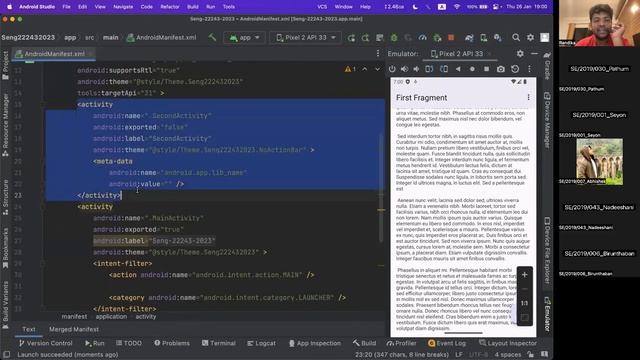Click the emulator Home circle button
This screenshot has height=360, width=640.
(x=472, y=69)
